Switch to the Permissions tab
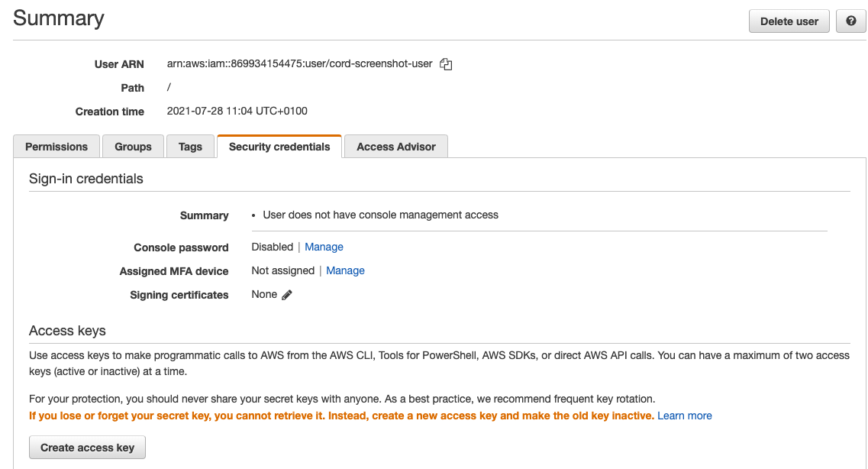This screenshot has width=868, height=469. tap(56, 146)
